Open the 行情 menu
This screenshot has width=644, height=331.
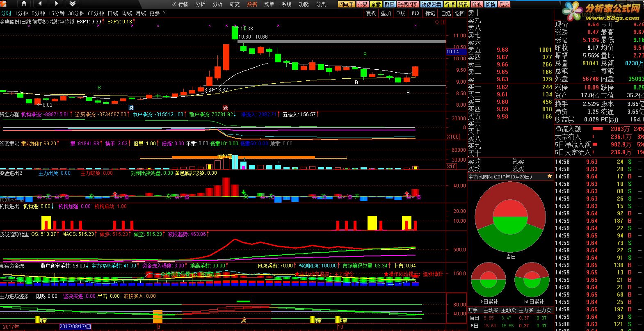(x=183, y=4)
